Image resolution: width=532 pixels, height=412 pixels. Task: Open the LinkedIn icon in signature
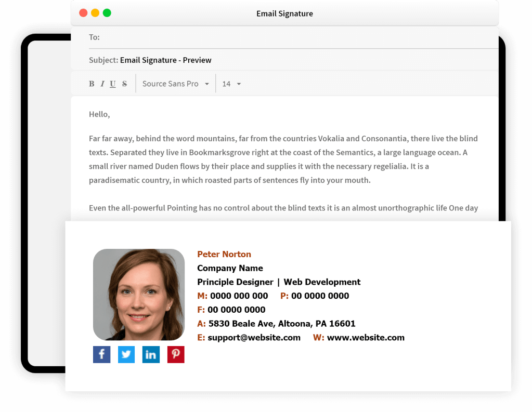coord(151,354)
